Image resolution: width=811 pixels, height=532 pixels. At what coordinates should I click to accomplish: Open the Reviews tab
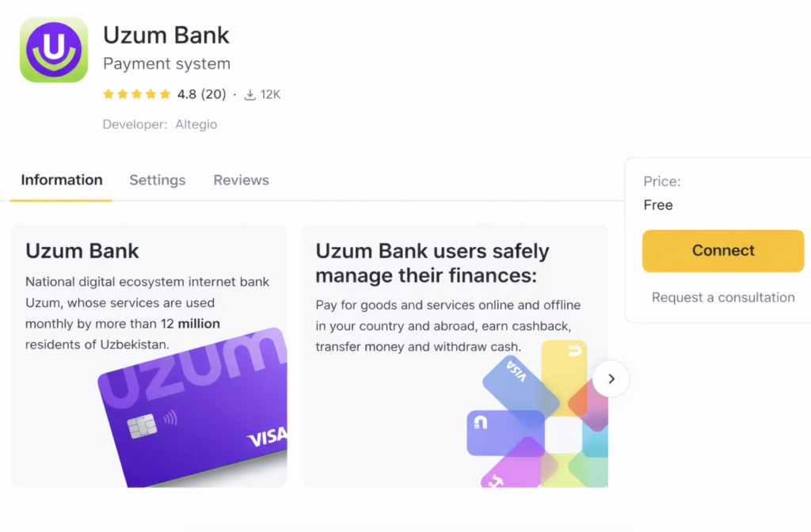(241, 180)
